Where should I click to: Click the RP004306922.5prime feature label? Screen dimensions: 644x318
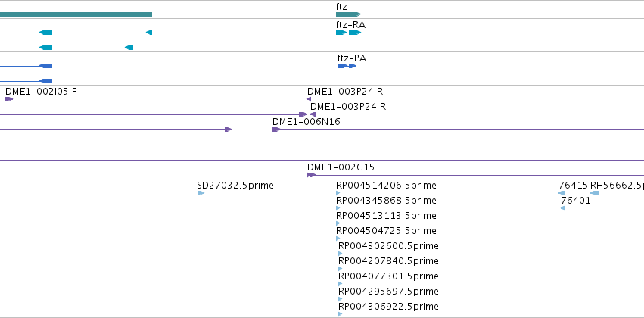tap(388, 307)
